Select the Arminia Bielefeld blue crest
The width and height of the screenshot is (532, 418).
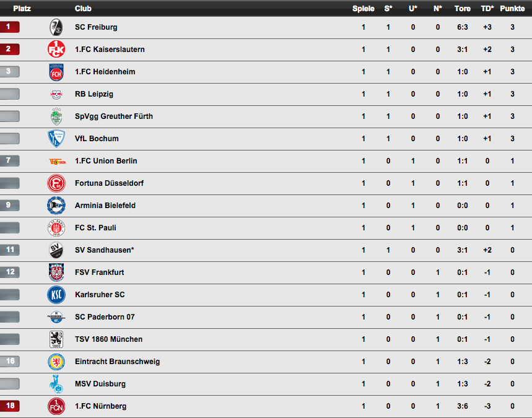tap(56, 206)
